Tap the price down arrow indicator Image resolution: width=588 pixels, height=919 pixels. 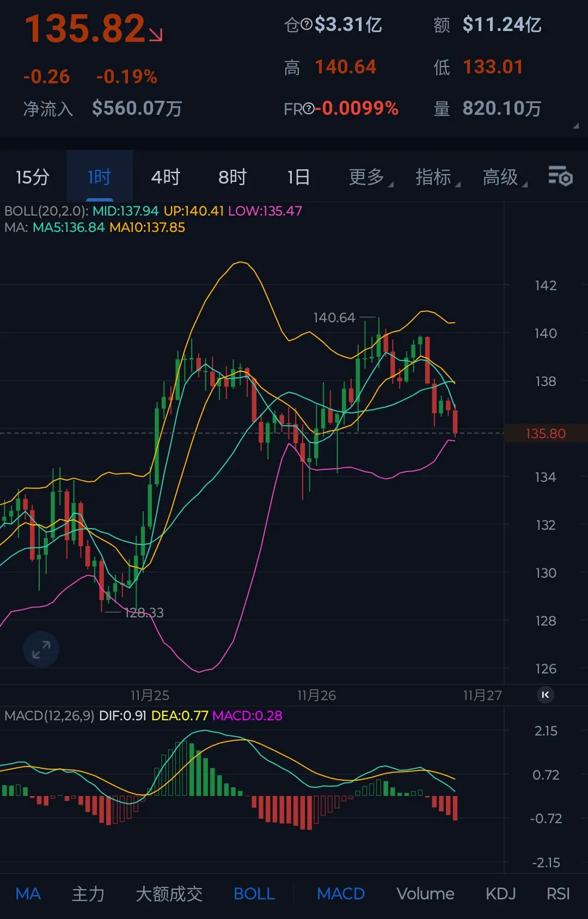click(156, 35)
